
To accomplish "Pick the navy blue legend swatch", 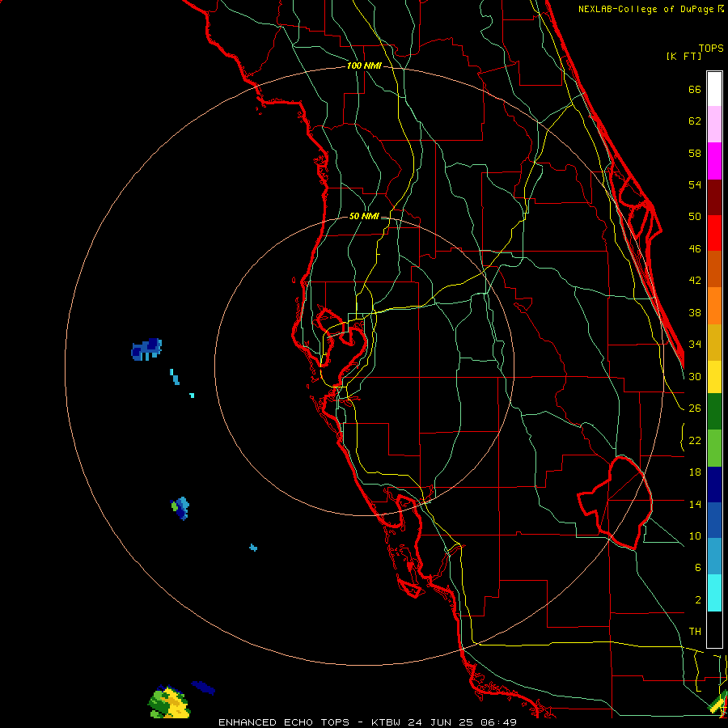I will (x=714, y=485).
